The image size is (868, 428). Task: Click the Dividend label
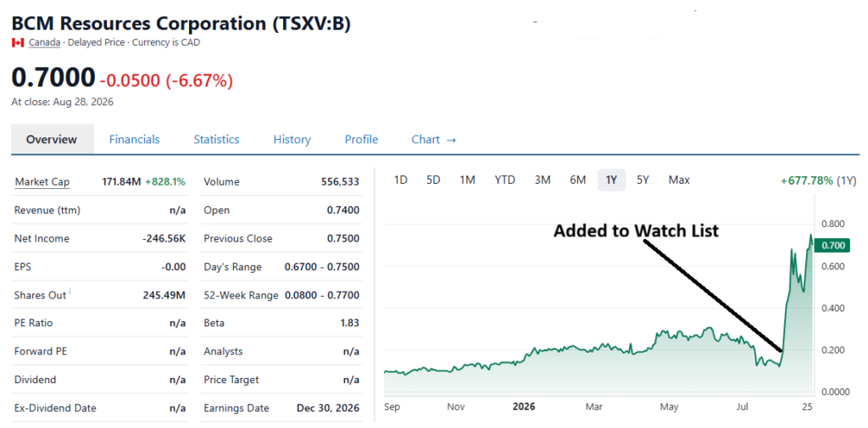[35, 380]
